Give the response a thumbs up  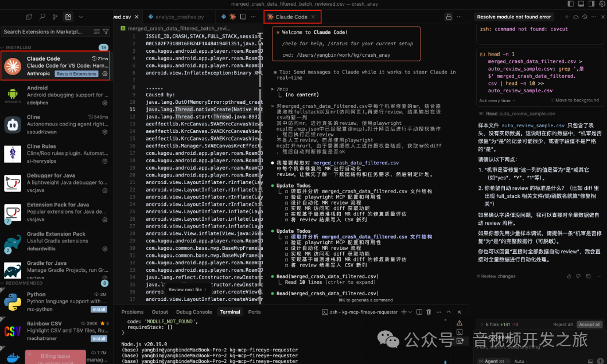pos(569,276)
